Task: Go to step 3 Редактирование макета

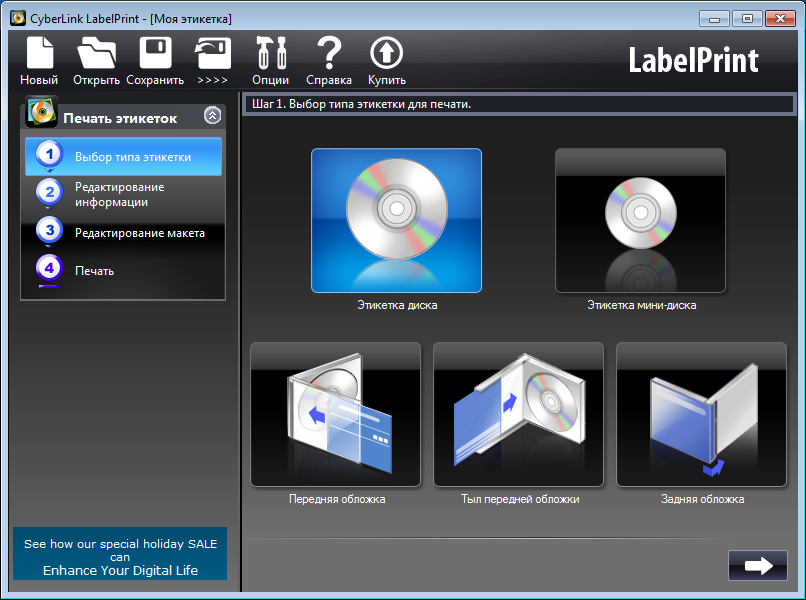Action: pos(123,233)
